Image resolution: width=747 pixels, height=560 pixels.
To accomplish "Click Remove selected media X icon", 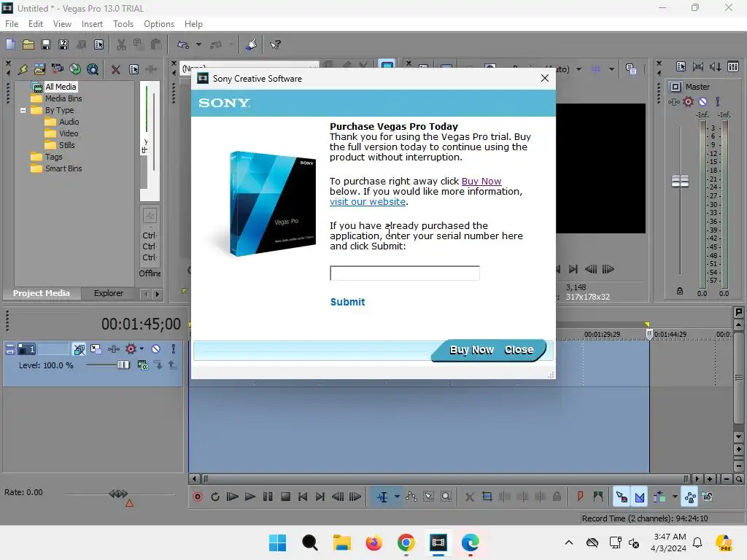I will 115,69.
